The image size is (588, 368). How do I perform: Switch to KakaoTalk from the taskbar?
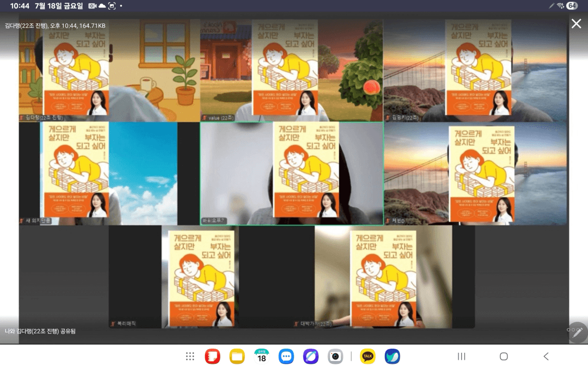coord(368,356)
